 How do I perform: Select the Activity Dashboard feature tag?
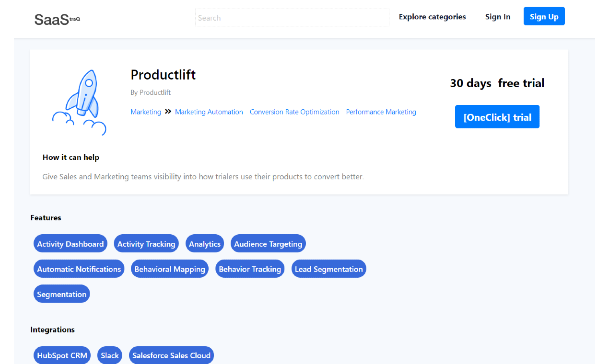(70, 244)
